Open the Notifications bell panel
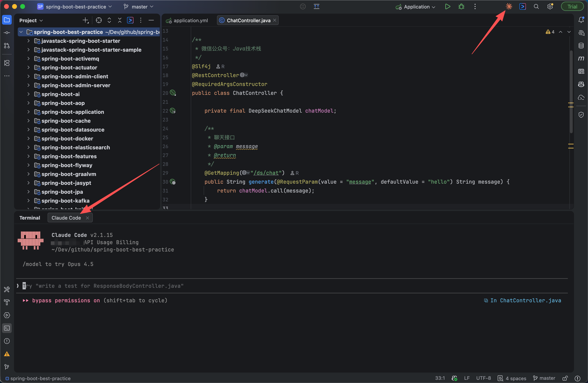Image resolution: width=588 pixels, height=383 pixels. tap(581, 20)
